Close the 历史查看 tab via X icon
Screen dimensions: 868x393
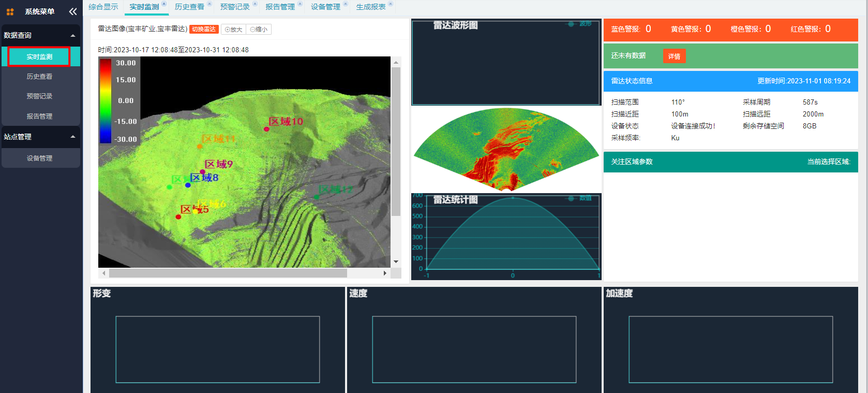click(209, 4)
